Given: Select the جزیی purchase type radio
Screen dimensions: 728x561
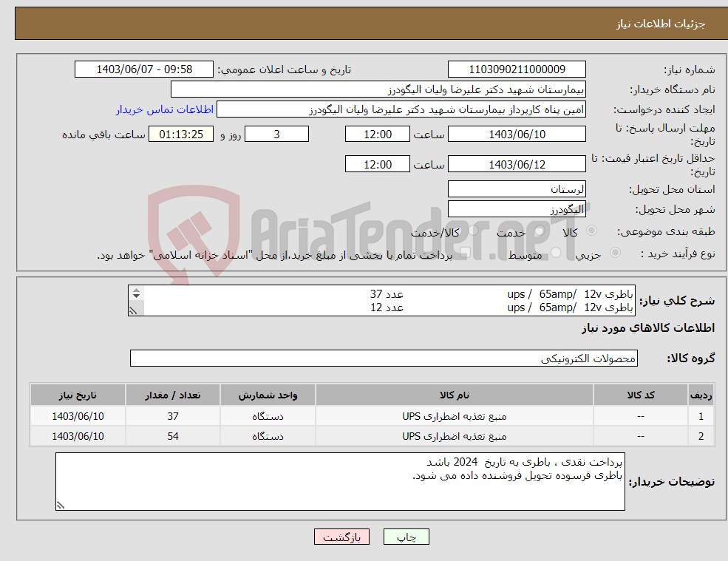Looking at the screenshot, I should point(615,252).
